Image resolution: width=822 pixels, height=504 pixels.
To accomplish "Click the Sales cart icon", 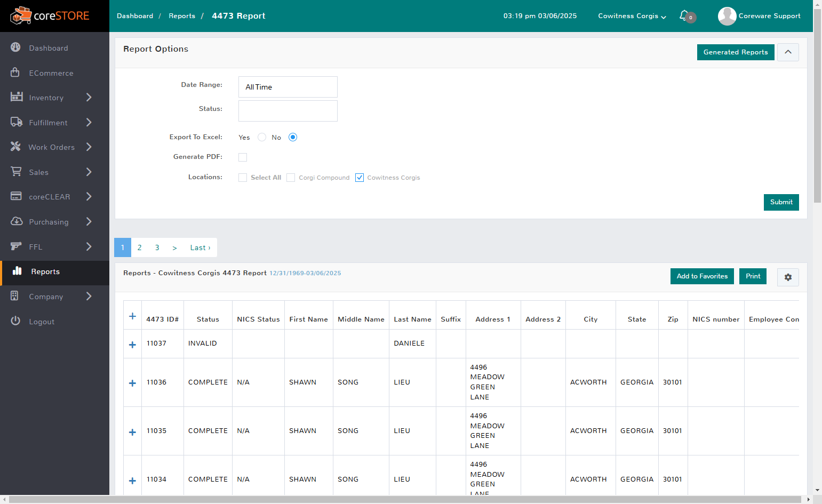I will click(17, 172).
